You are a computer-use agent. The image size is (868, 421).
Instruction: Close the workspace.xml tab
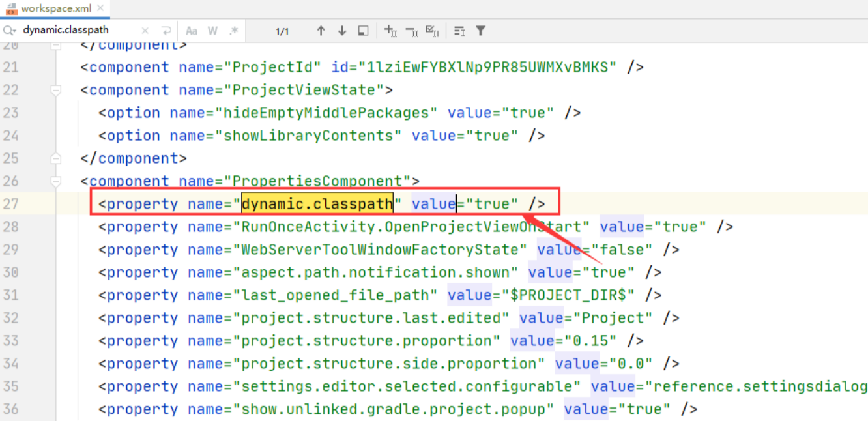point(100,9)
